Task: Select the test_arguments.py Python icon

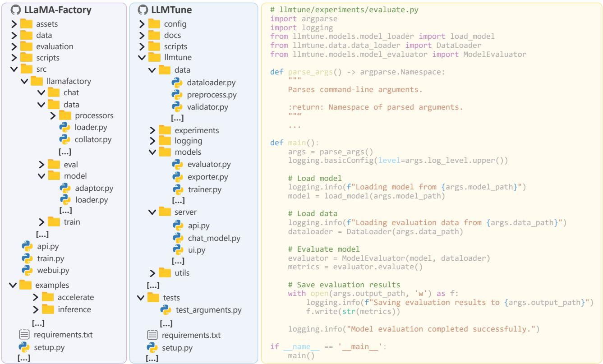Action: 166,310
